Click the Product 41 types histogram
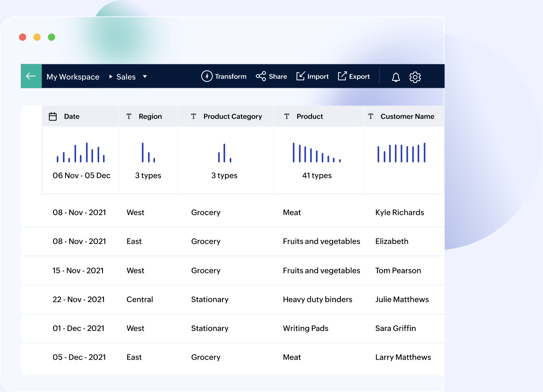 coord(317,152)
